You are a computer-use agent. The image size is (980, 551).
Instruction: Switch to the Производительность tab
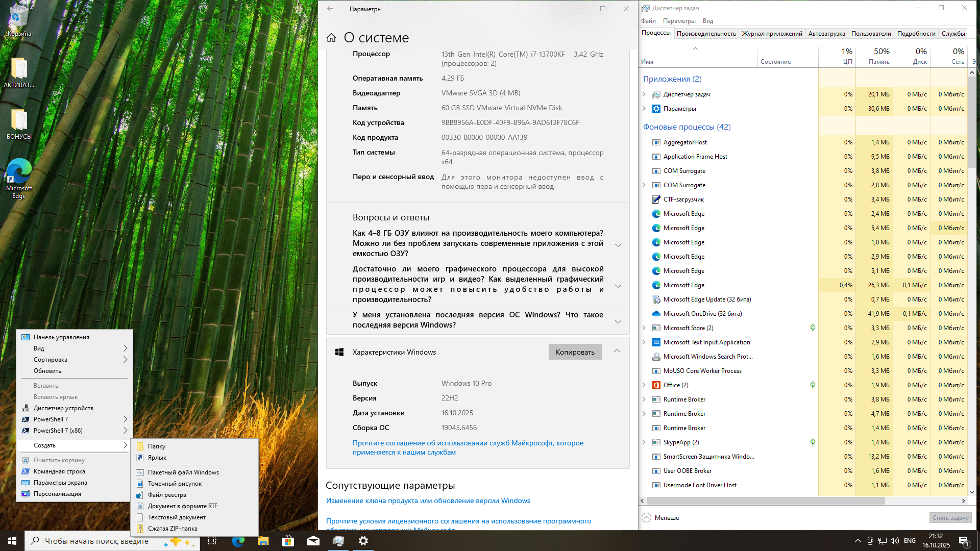(x=706, y=34)
